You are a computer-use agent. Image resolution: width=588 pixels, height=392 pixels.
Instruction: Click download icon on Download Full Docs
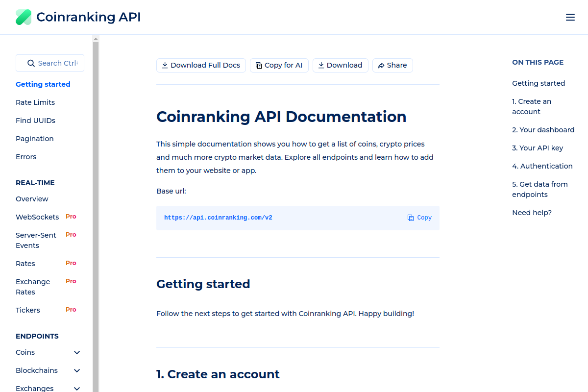point(165,65)
